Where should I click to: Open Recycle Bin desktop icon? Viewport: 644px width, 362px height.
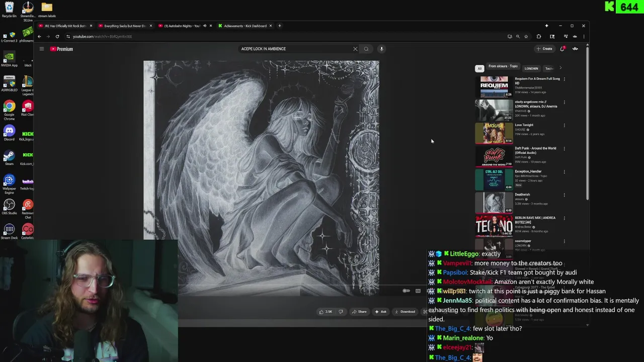point(9,10)
